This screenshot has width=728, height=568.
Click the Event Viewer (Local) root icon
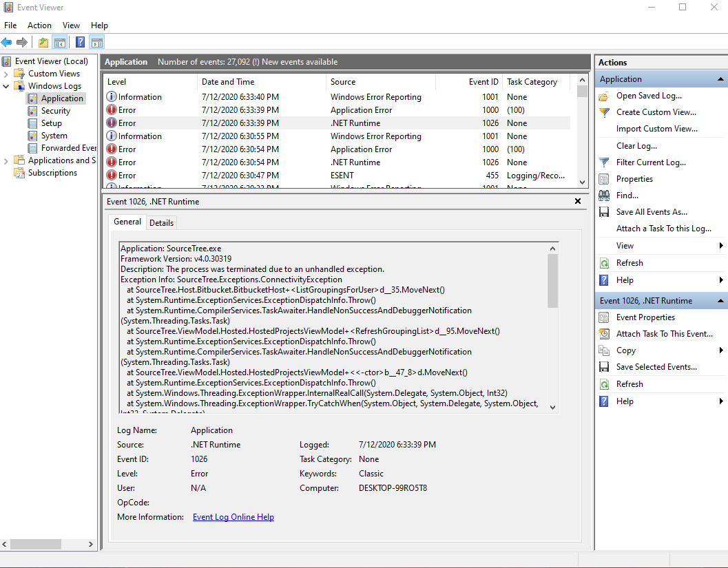click(x=6, y=61)
